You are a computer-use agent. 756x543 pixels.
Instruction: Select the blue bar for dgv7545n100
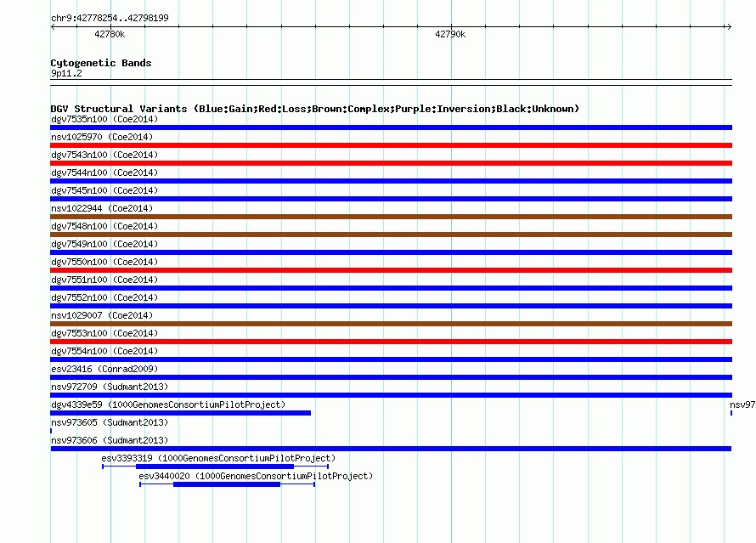pyautogui.click(x=391, y=199)
